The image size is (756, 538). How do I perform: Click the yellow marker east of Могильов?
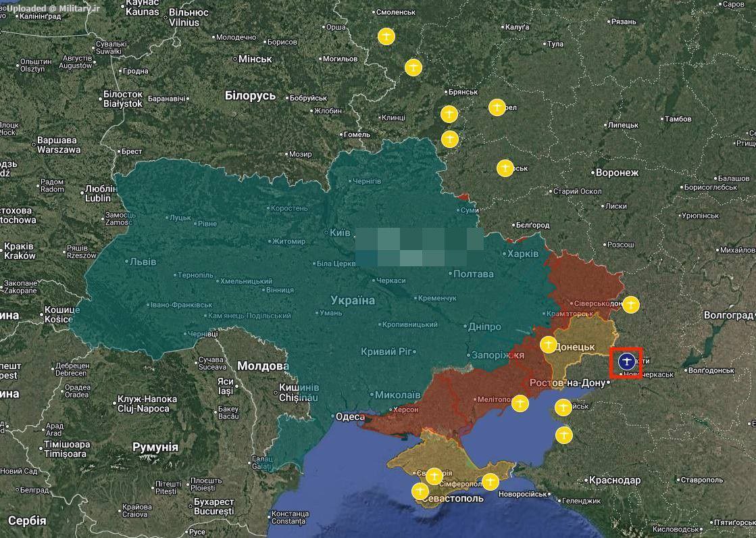click(x=413, y=68)
